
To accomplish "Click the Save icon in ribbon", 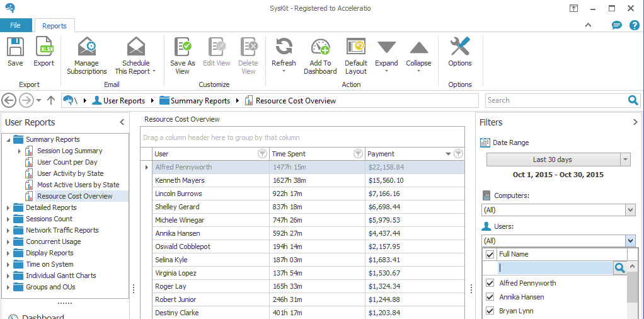I will tap(15, 47).
